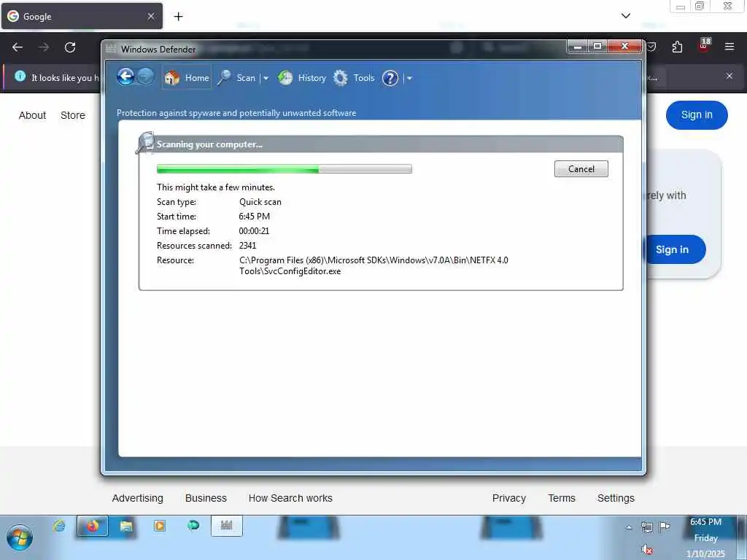The height and width of the screenshot is (560, 747).
Task: Open the taskbar clock and date
Action: [x=705, y=537]
